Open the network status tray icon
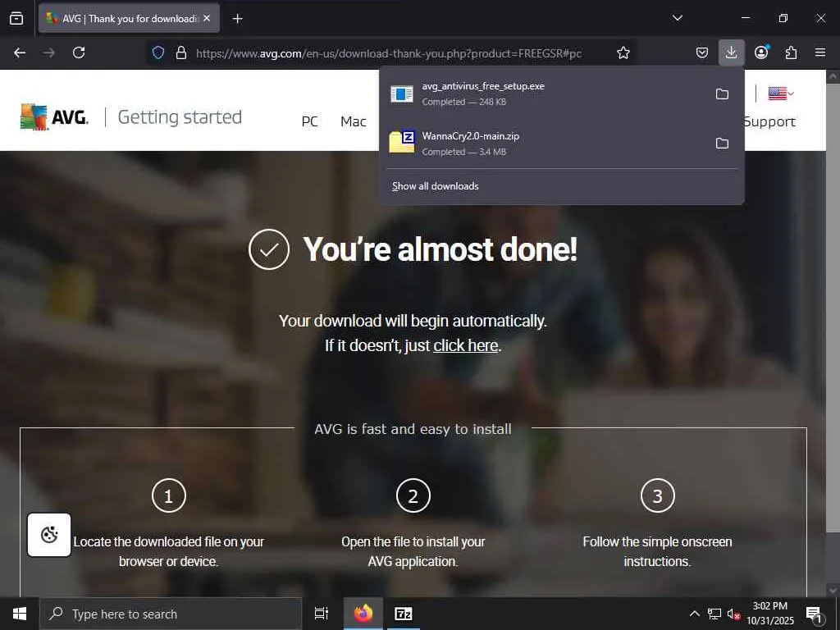840x630 pixels. click(x=714, y=614)
